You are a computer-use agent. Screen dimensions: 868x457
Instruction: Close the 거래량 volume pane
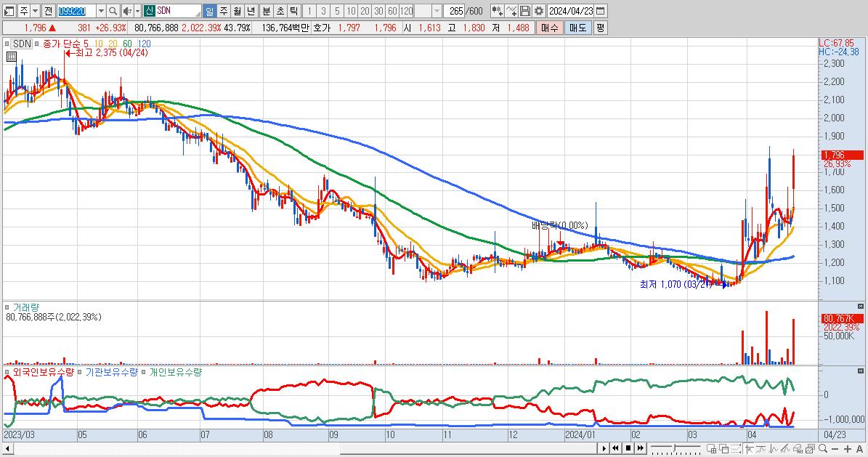(x=860, y=307)
